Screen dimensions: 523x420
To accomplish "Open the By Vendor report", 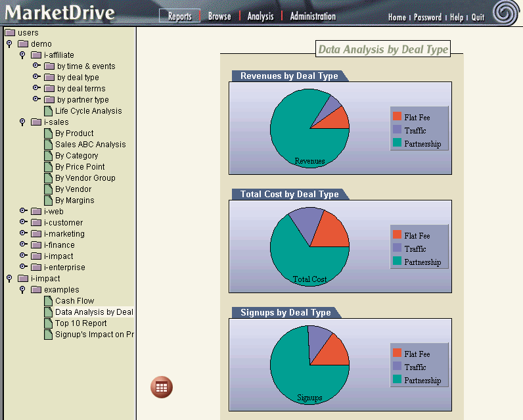I will point(73,189).
